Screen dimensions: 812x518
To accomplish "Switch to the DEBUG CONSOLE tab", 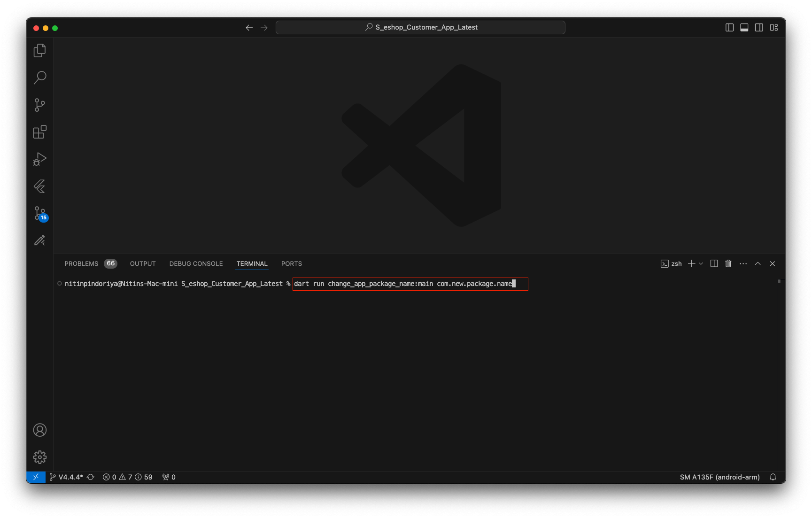I will point(196,263).
